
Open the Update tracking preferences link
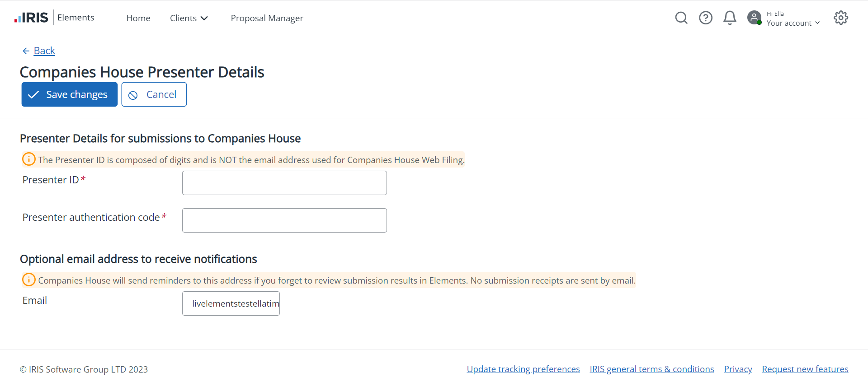click(523, 369)
